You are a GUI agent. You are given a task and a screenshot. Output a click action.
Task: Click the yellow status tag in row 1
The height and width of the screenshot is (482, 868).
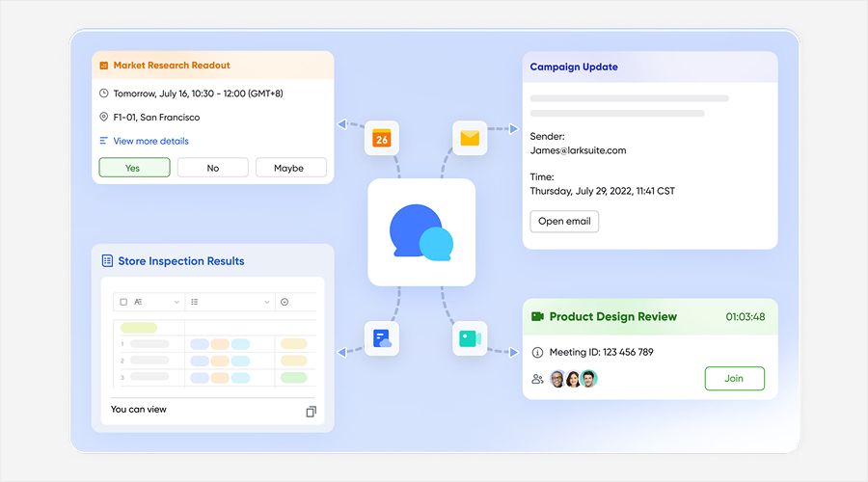(x=294, y=343)
